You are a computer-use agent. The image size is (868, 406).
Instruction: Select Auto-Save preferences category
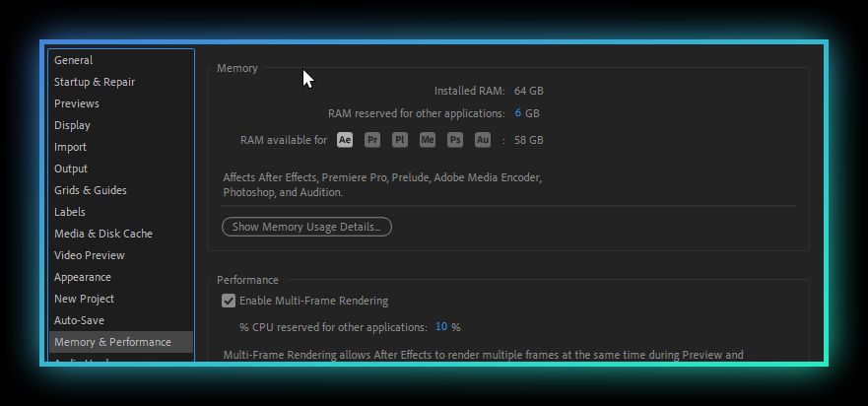121,320
